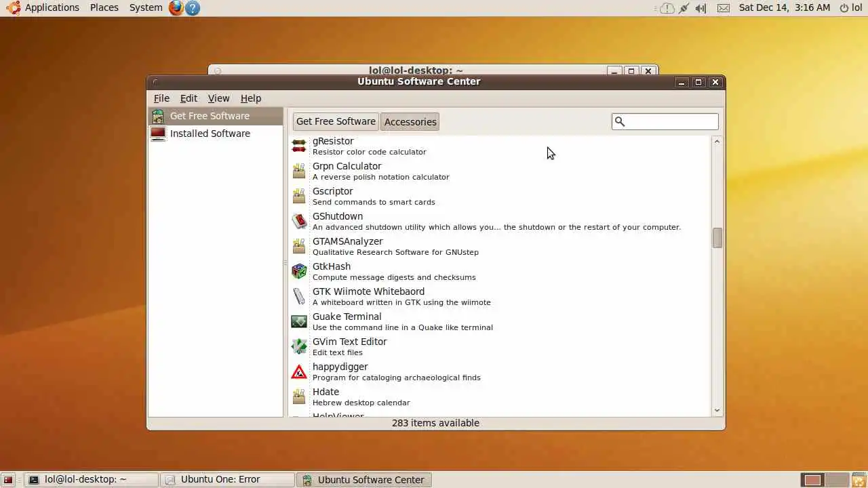Click the GShutdown application icon

(x=299, y=221)
